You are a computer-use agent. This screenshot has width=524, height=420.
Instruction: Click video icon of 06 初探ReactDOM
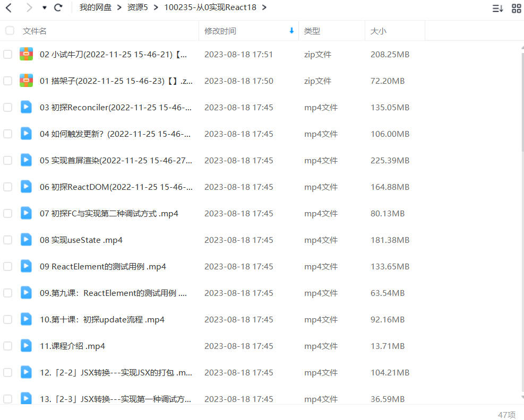[26, 186]
